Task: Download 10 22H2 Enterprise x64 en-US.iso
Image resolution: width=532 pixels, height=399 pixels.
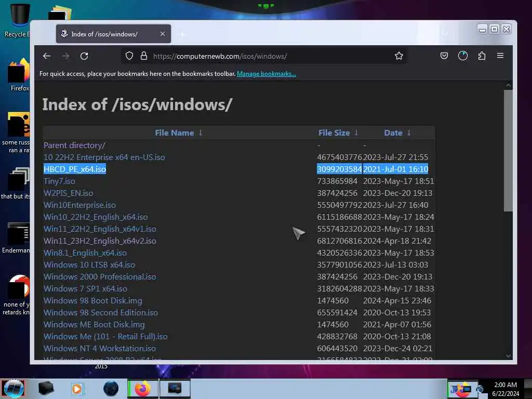Action: [x=104, y=157]
